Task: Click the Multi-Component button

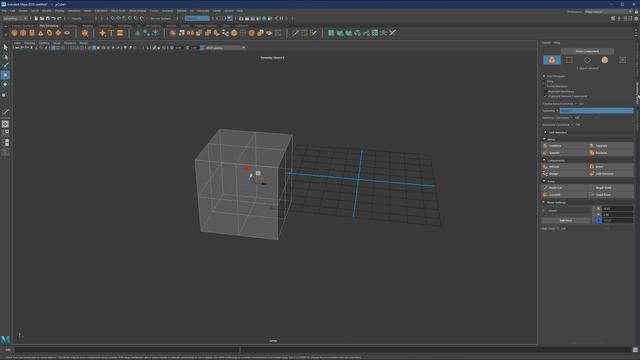Action: [587, 51]
